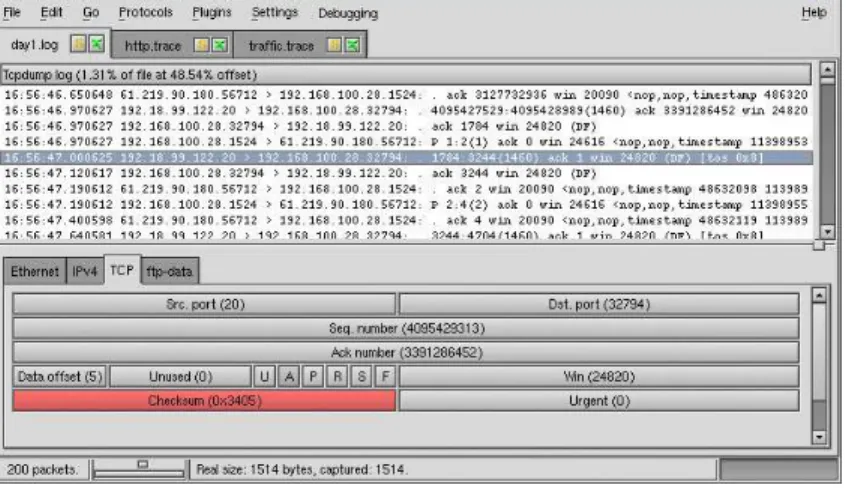The height and width of the screenshot is (488, 846).
Task: Select packet row at 16:56:46.650648
Action: pos(407,95)
